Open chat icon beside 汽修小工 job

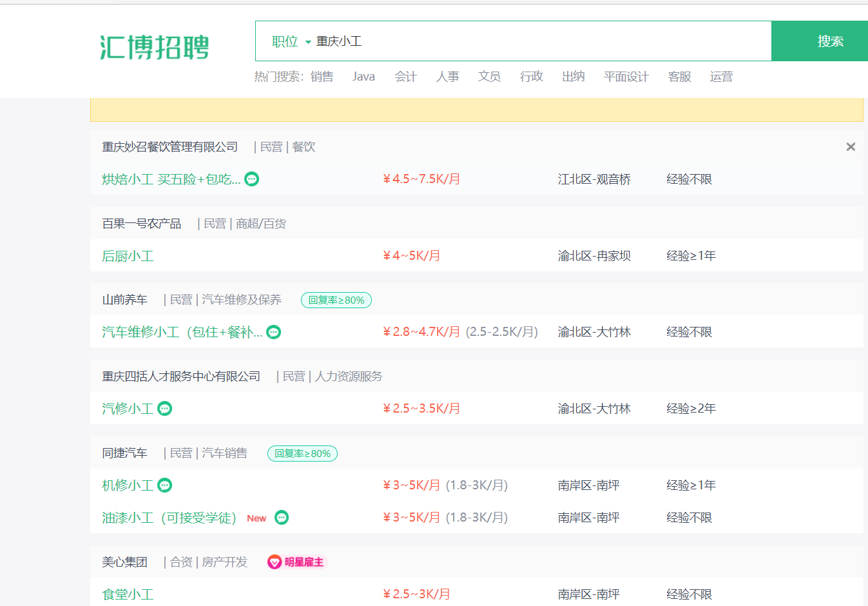[165, 409]
